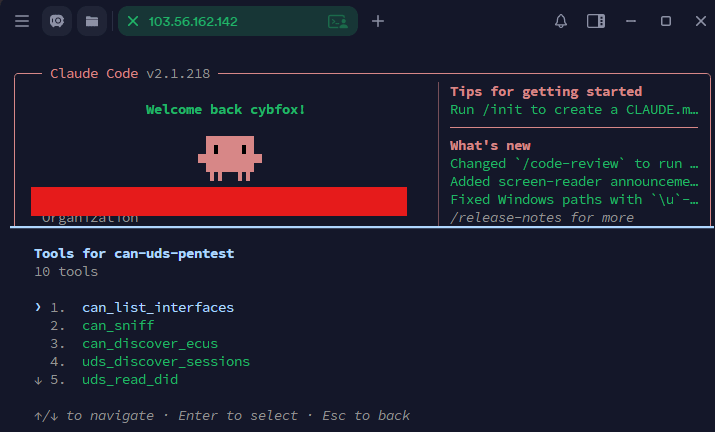Select uds_read_did tool

[130, 380]
